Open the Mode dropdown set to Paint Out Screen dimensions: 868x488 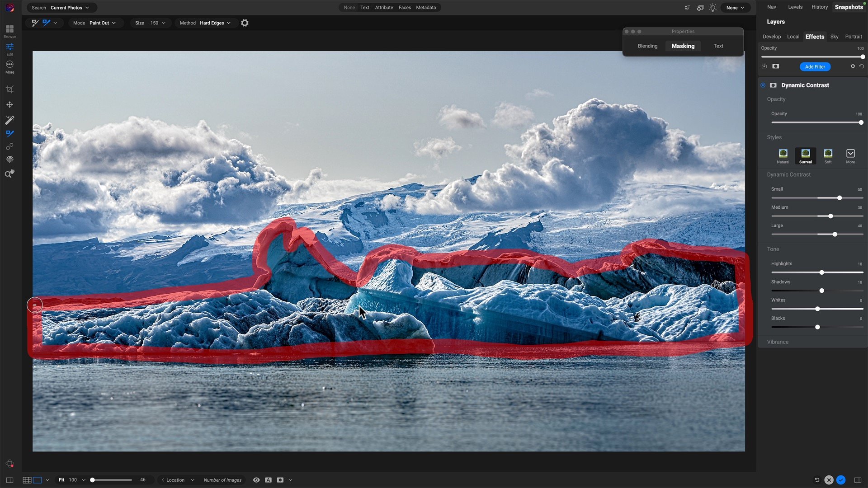[x=100, y=23]
